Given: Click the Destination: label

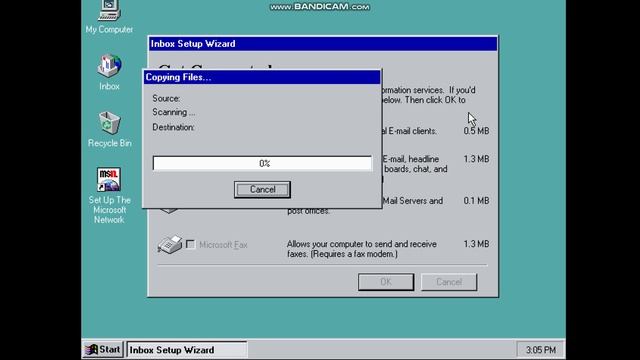Looking at the screenshot, I should pos(173,127).
